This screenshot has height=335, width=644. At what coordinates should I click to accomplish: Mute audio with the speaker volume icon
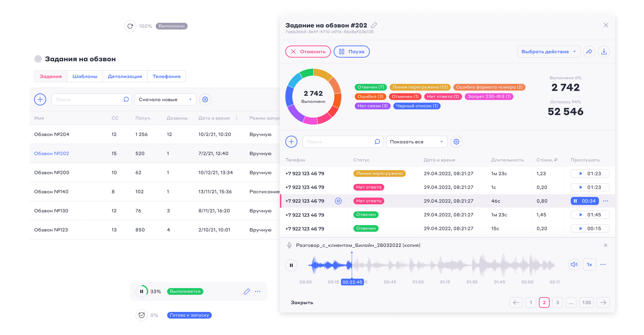(574, 265)
